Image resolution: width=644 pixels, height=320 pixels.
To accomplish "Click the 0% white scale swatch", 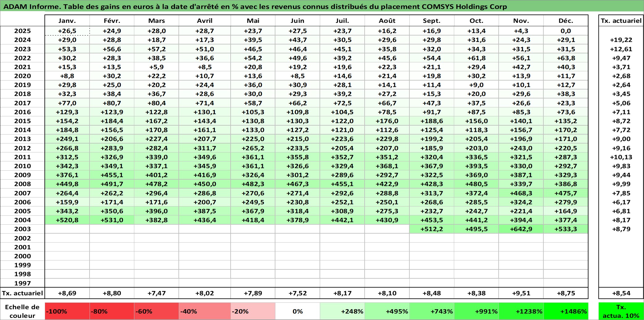I will [297, 311].
